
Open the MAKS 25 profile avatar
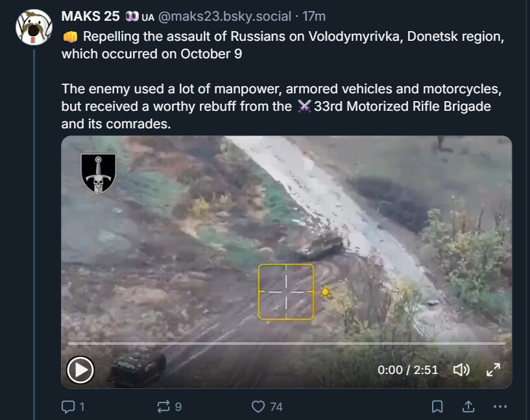click(34, 27)
